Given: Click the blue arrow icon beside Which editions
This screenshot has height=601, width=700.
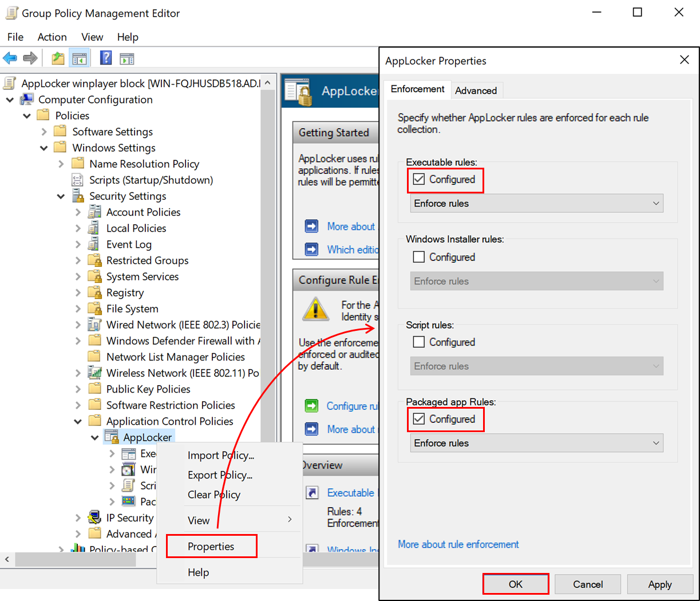Looking at the screenshot, I should click(311, 250).
